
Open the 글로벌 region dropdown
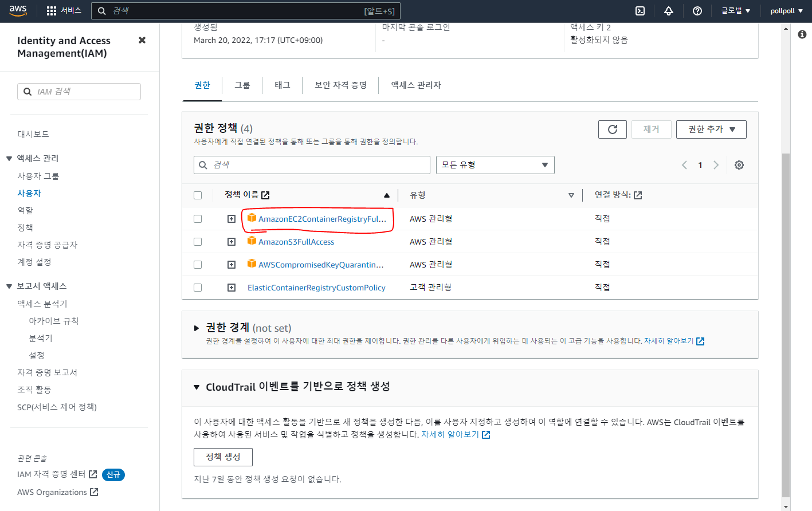click(x=735, y=11)
